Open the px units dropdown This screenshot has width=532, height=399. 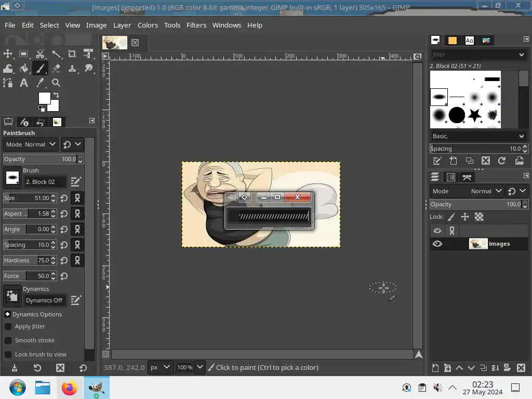coord(159,367)
